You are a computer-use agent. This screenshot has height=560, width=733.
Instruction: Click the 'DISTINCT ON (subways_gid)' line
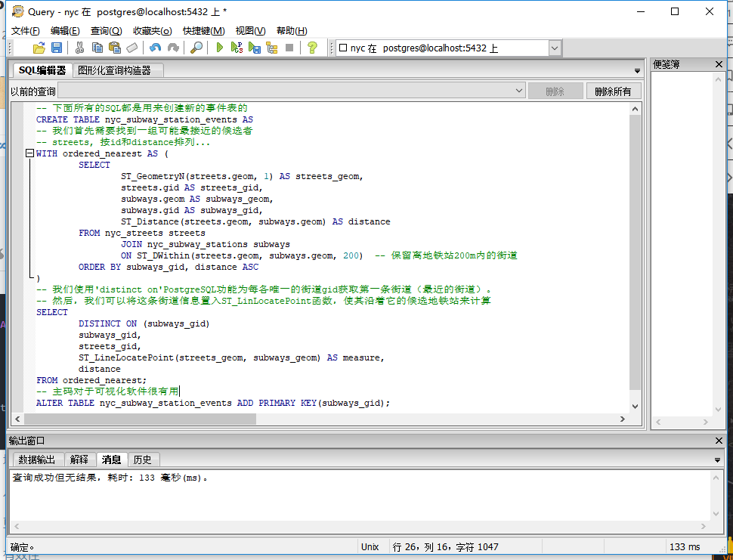(x=144, y=323)
